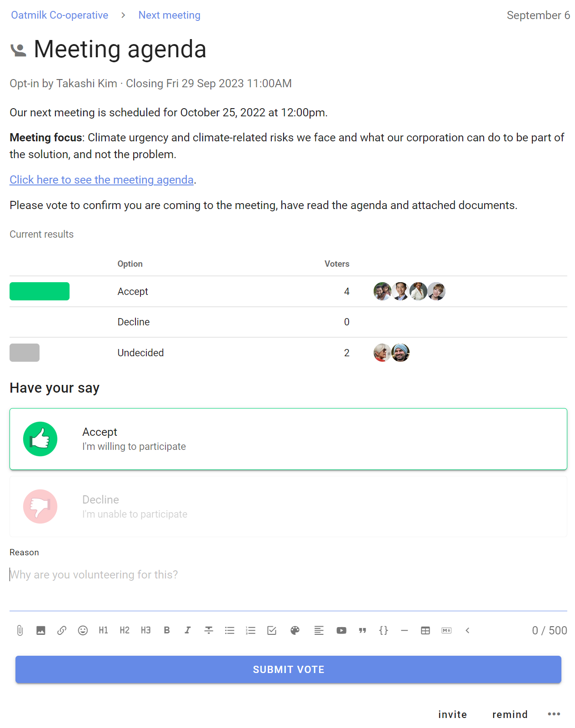Insert a hyperlink with the link icon
The width and height of the screenshot is (575, 728).
[62, 630]
